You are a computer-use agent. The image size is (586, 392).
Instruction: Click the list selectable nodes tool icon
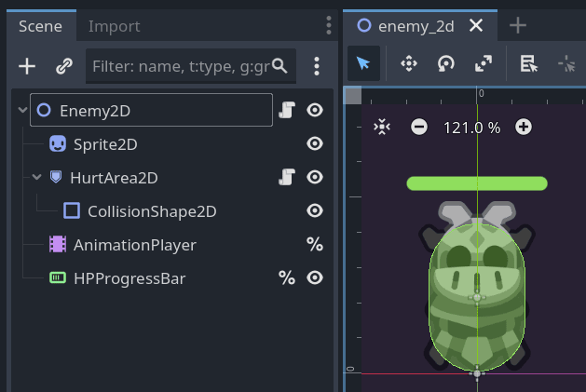coord(528,63)
